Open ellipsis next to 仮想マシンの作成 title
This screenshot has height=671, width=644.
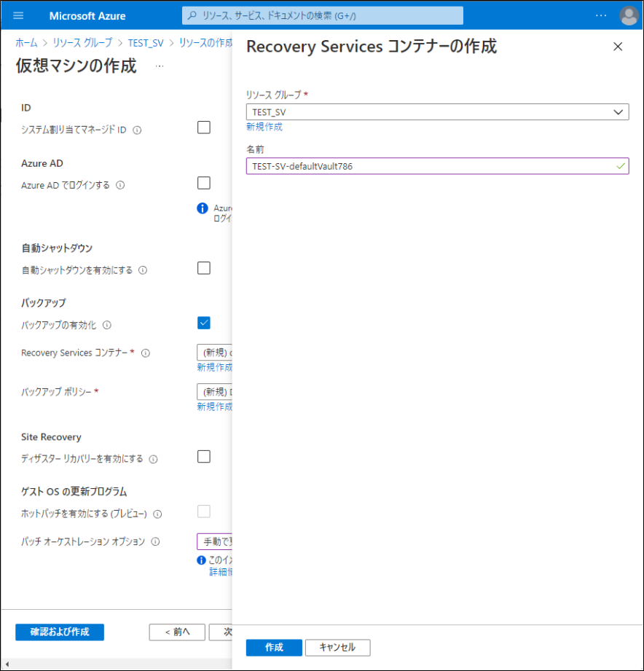click(x=160, y=66)
